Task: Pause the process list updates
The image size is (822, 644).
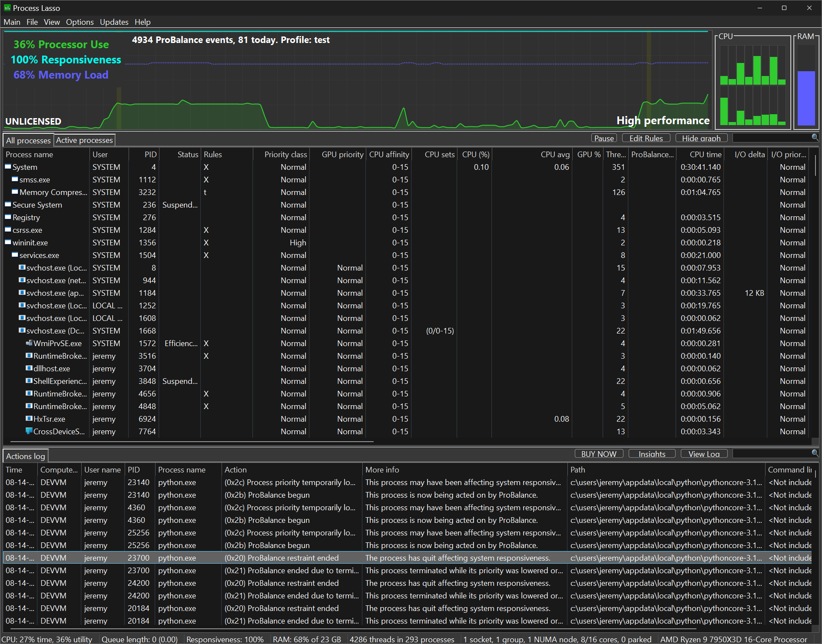Action: click(604, 138)
